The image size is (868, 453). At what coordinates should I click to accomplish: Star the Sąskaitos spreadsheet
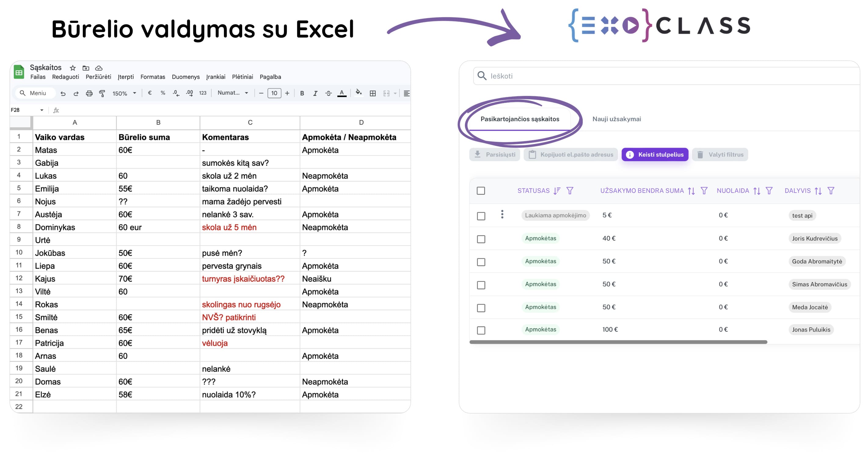click(72, 68)
